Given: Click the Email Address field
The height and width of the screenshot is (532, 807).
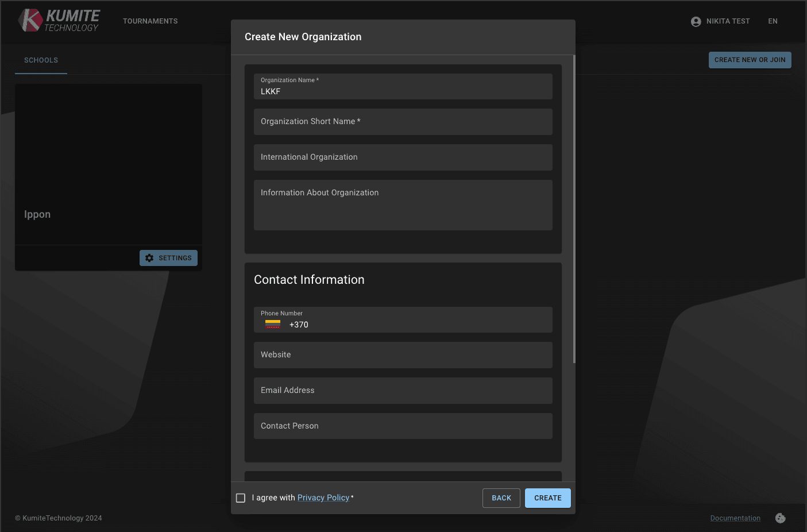Looking at the screenshot, I should [403, 390].
